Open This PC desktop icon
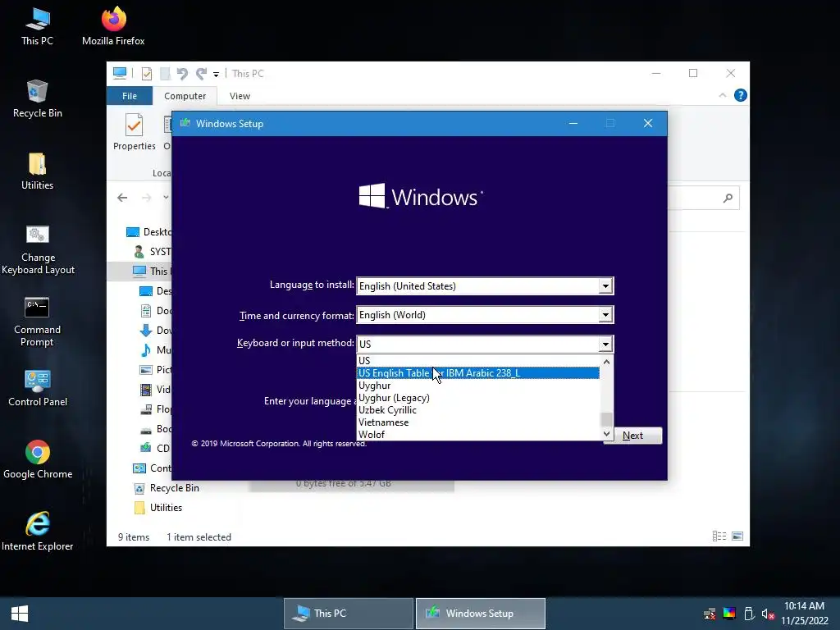The height and width of the screenshot is (630, 840). [37, 26]
